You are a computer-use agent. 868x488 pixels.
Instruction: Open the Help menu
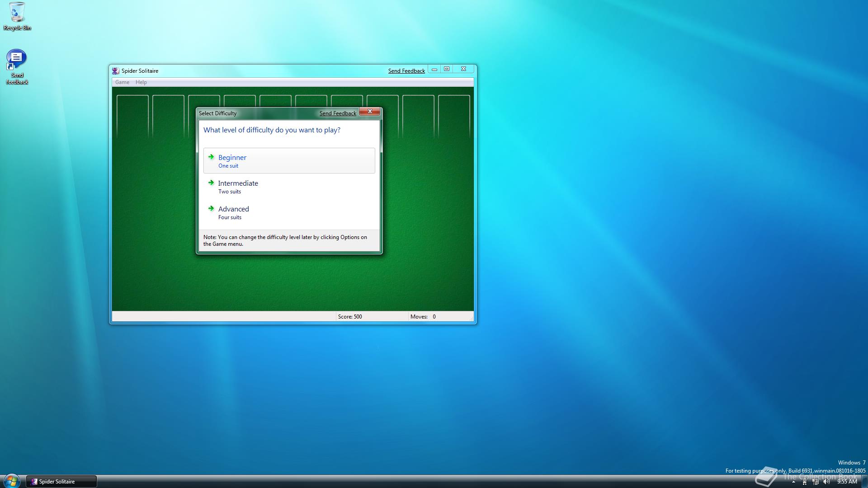pos(141,82)
